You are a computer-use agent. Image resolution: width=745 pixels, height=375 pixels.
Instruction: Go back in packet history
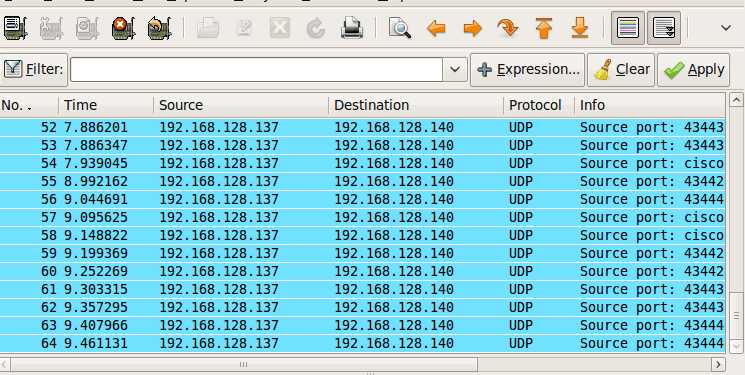pyautogui.click(x=436, y=29)
